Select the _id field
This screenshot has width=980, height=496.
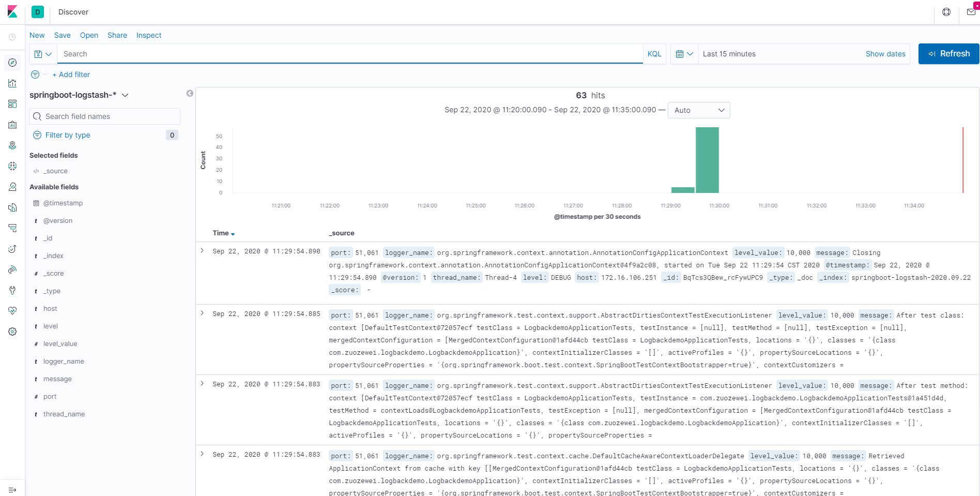(x=48, y=238)
